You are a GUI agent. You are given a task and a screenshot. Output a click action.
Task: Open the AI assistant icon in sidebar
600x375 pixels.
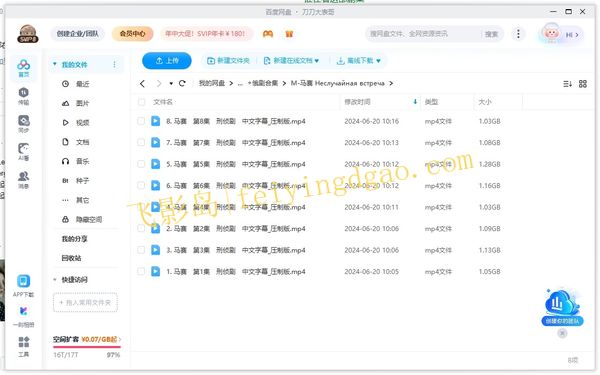click(x=23, y=152)
